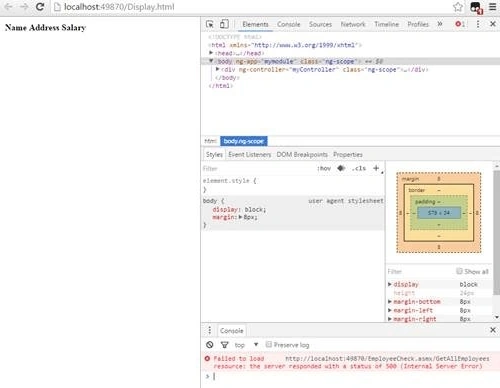Add new style rule plus icon
The height and width of the screenshot is (388, 500).
tap(376, 168)
